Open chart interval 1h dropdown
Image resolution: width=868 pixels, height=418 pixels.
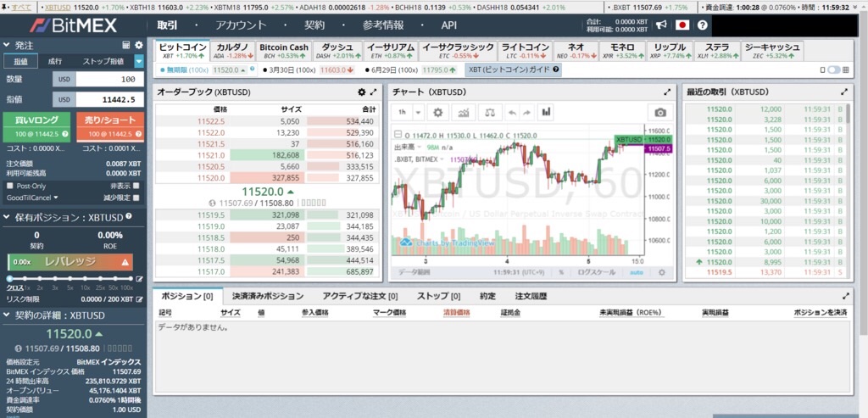coord(418,113)
